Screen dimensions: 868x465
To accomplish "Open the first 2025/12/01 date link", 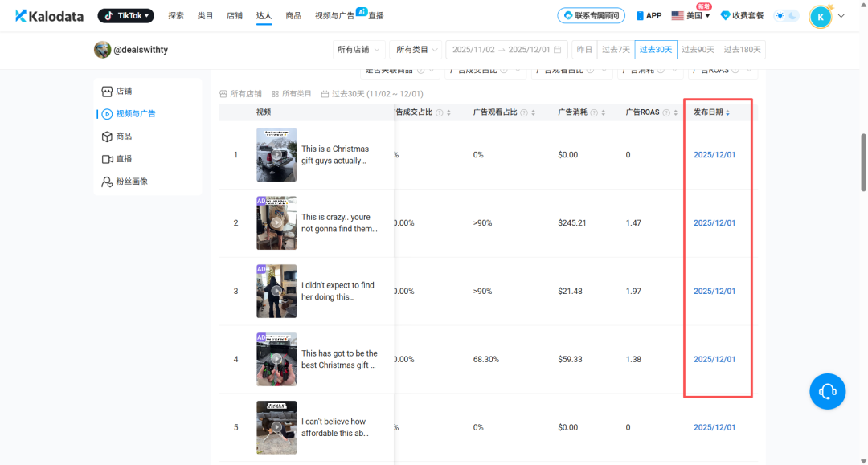I will coord(714,154).
